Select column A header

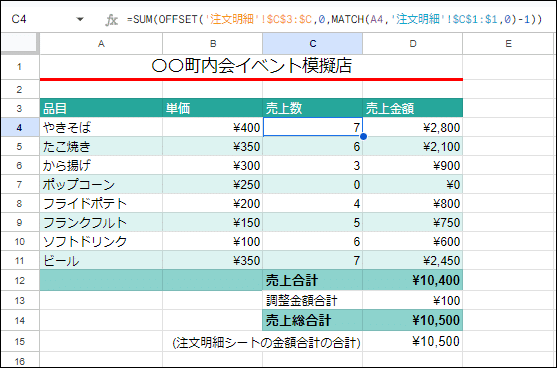point(101,44)
